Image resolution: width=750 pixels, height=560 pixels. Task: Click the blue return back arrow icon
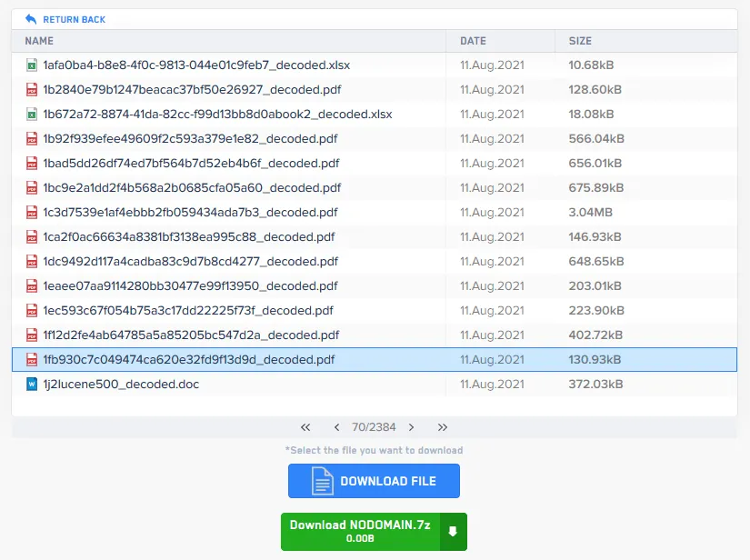tap(32, 18)
